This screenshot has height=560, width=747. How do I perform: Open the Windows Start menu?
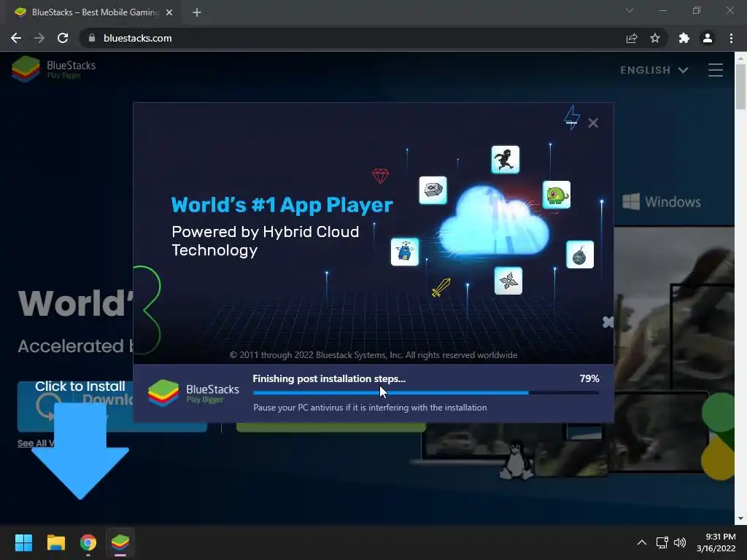(x=23, y=542)
